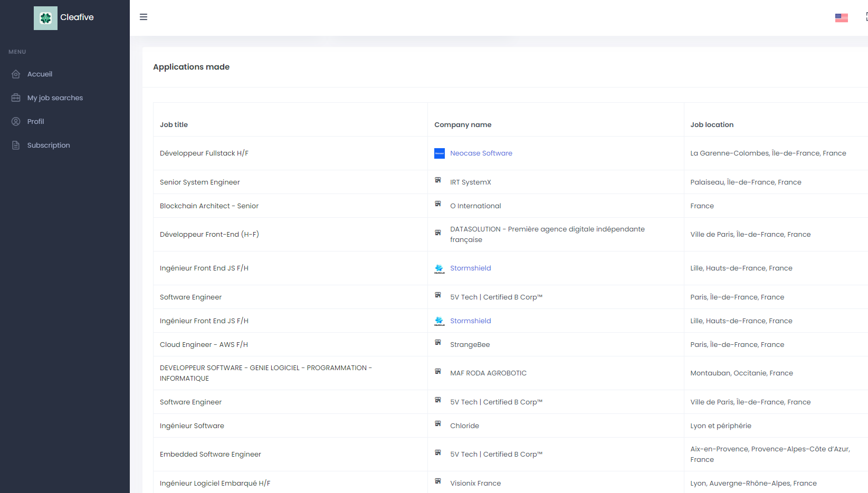Click Lyon et périphérie location
This screenshot has width=868, height=493.
(721, 426)
